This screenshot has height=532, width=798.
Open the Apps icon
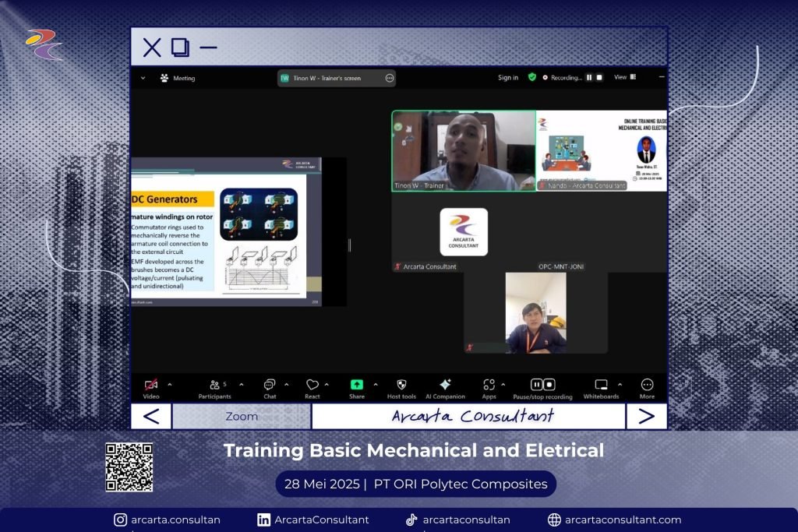pyautogui.click(x=489, y=385)
